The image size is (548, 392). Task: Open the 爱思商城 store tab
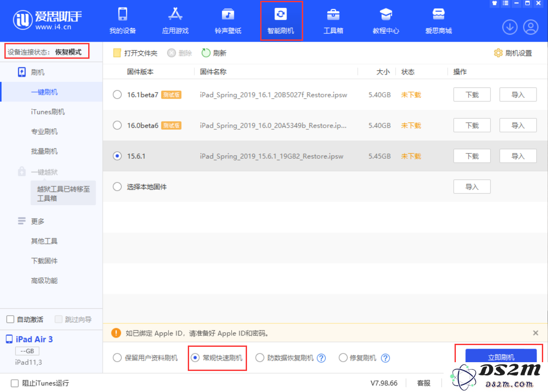point(438,21)
